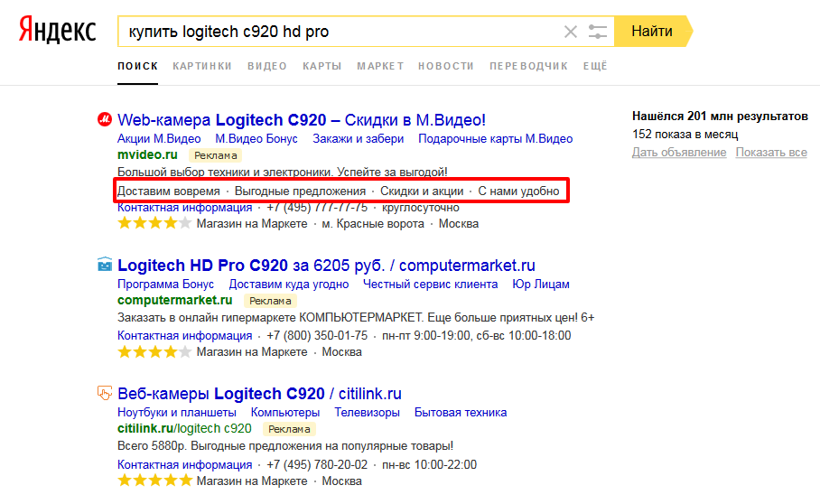Click the computermarket.ru blue favicon
The image size is (820, 504).
(105, 265)
